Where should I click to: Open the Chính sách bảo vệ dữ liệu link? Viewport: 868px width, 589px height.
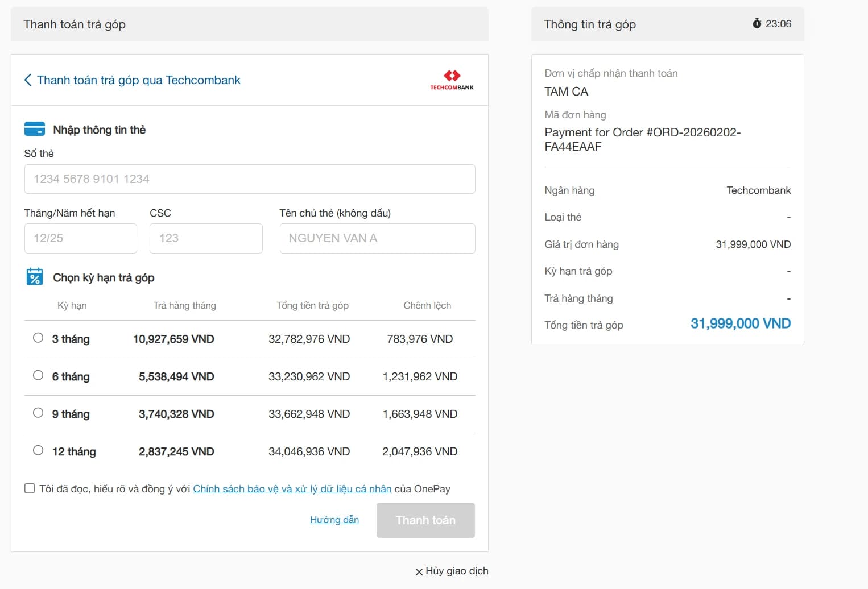[292, 489]
